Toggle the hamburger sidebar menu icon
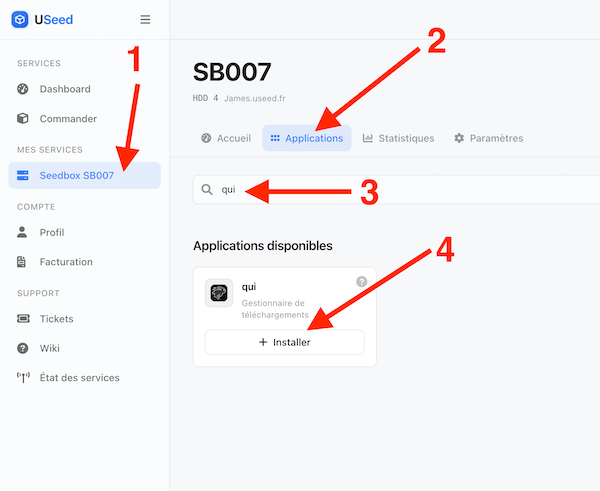This screenshot has width=600, height=491. click(145, 20)
